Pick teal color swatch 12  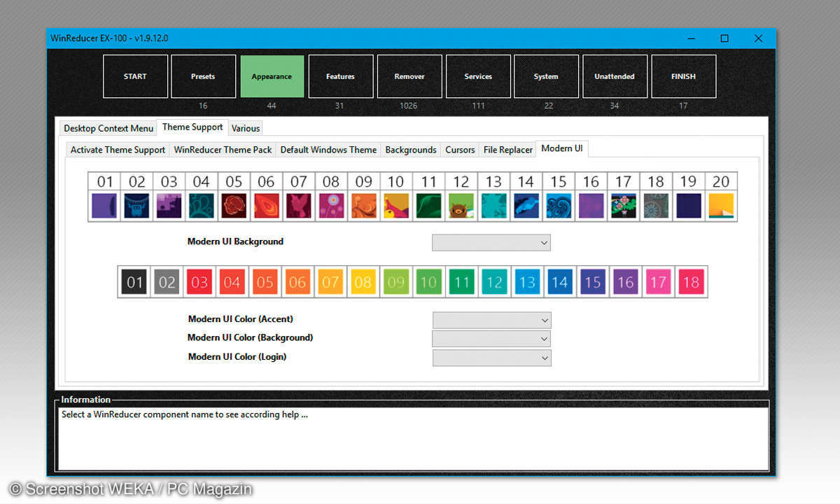click(494, 282)
